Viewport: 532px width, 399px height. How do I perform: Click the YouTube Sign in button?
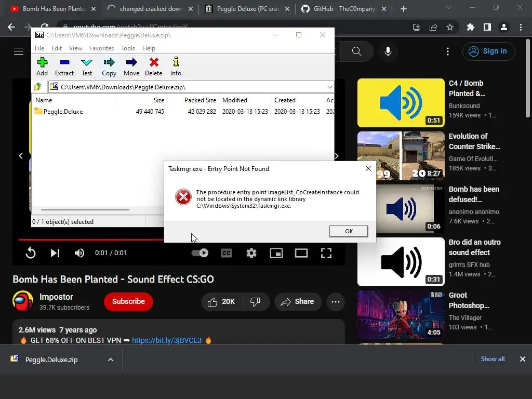tap(488, 51)
